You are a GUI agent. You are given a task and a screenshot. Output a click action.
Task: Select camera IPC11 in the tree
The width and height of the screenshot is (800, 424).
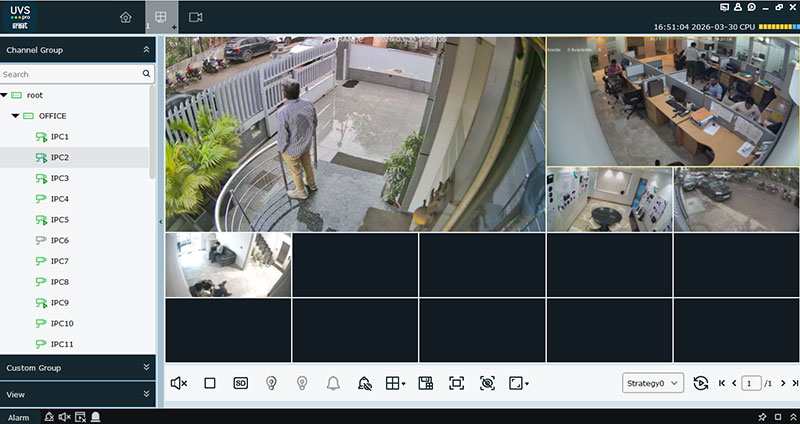point(62,344)
